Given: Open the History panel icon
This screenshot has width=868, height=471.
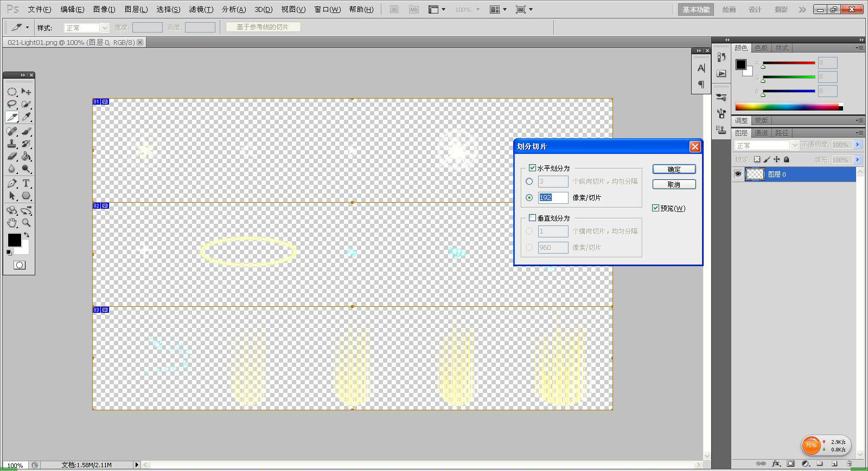Looking at the screenshot, I should tap(721, 57).
